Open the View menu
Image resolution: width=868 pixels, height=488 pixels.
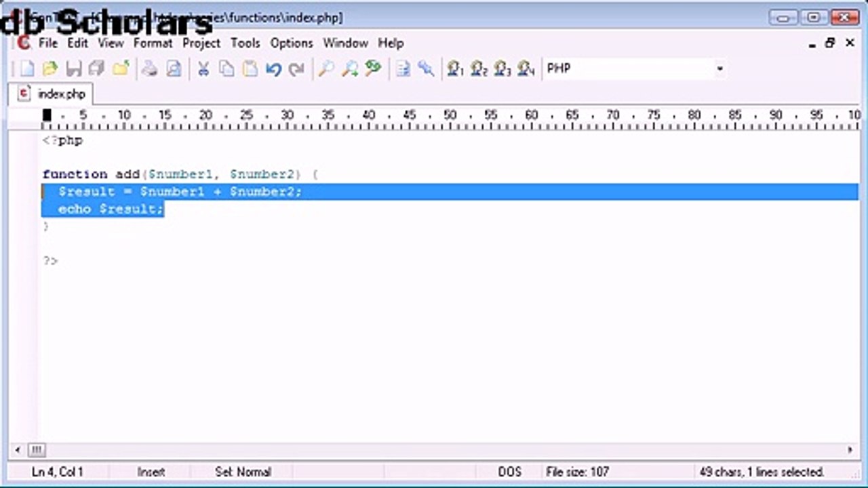[111, 43]
